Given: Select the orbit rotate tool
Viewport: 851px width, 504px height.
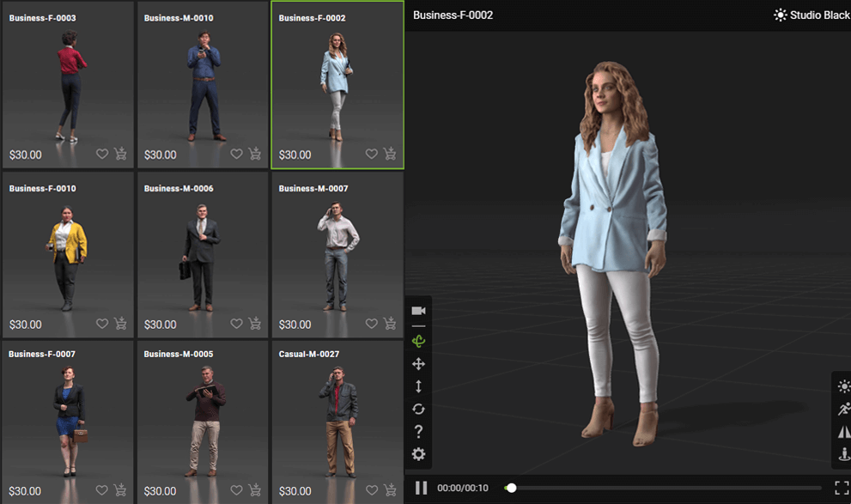Looking at the screenshot, I should tap(418, 341).
